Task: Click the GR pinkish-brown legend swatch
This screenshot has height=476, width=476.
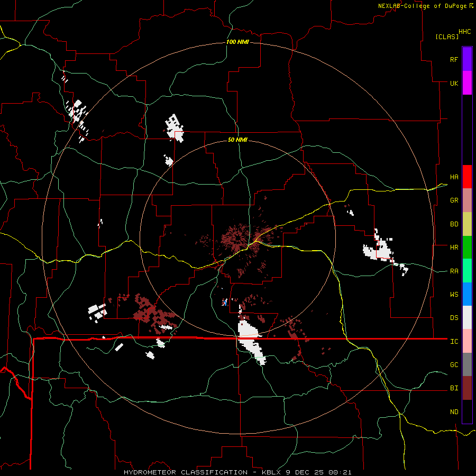Action: point(467,200)
